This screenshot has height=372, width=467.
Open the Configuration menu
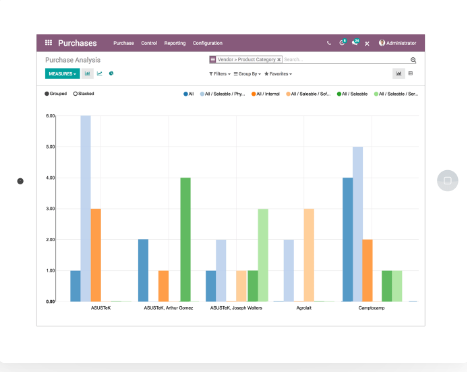pos(208,43)
